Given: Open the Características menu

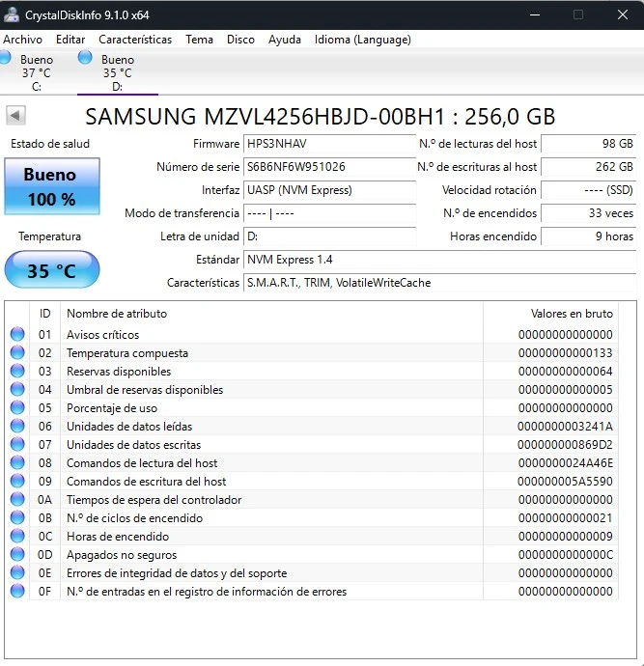Looking at the screenshot, I should [135, 40].
